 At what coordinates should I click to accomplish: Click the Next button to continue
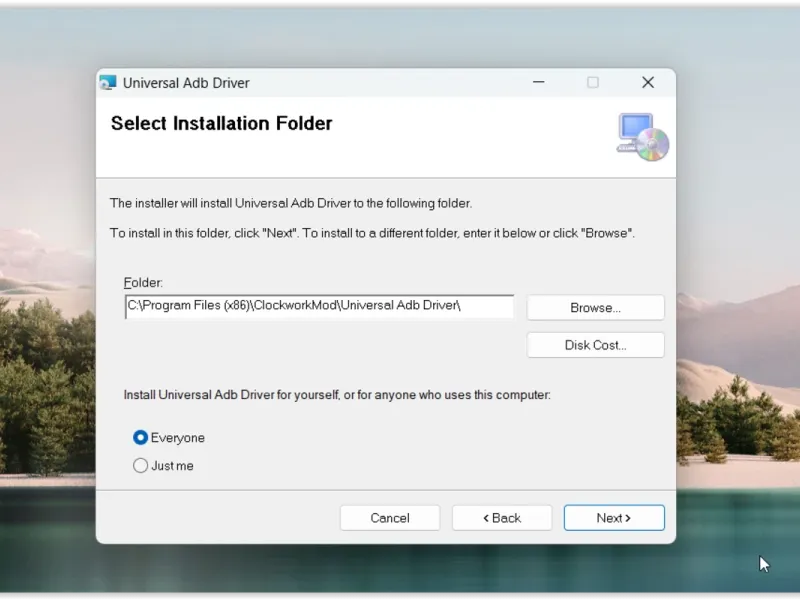pos(614,518)
